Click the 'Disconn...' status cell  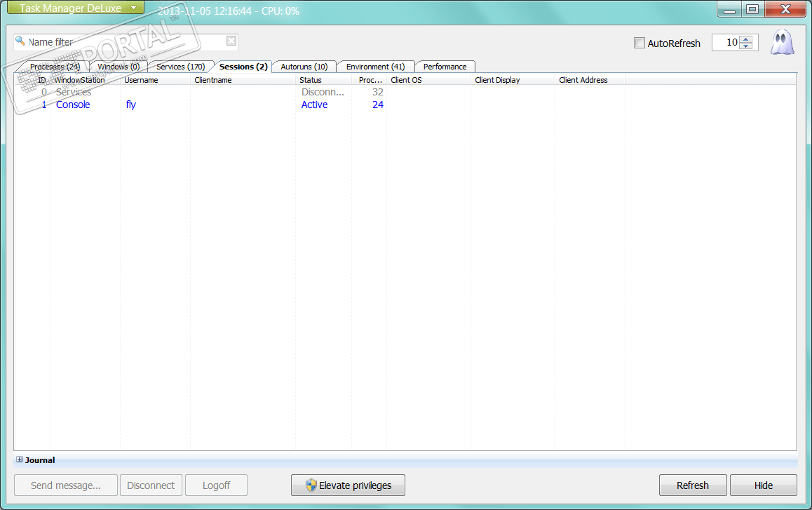[x=323, y=92]
